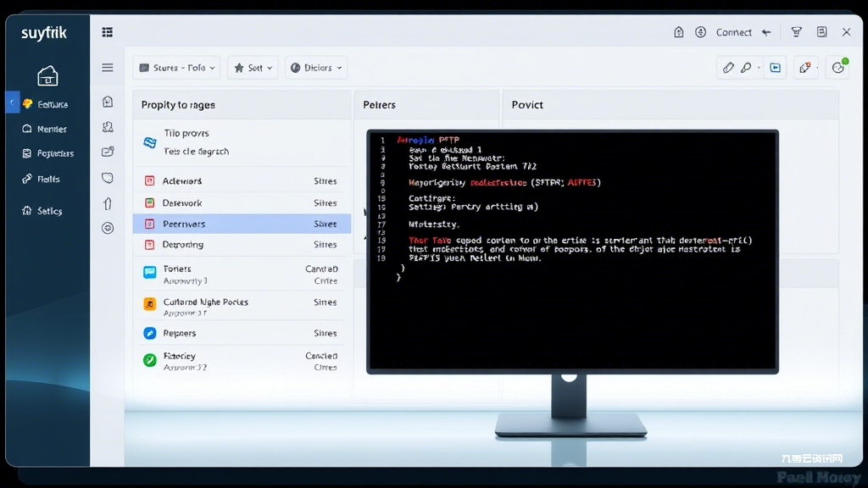This screenshot has height=488, width=868.
Task: Click the status icon with green dot
Action: pos(838,67)
